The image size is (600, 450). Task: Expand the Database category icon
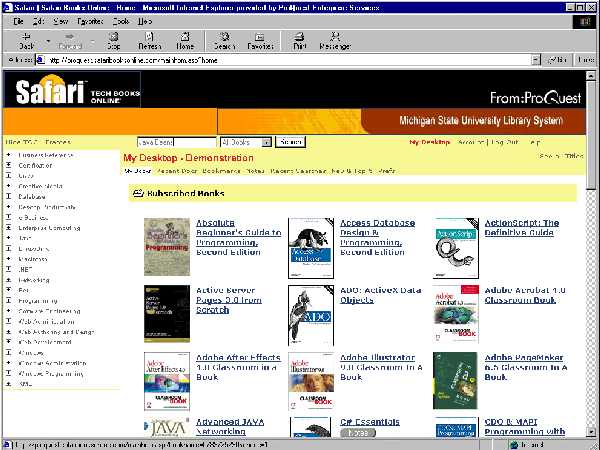[8, 196]
